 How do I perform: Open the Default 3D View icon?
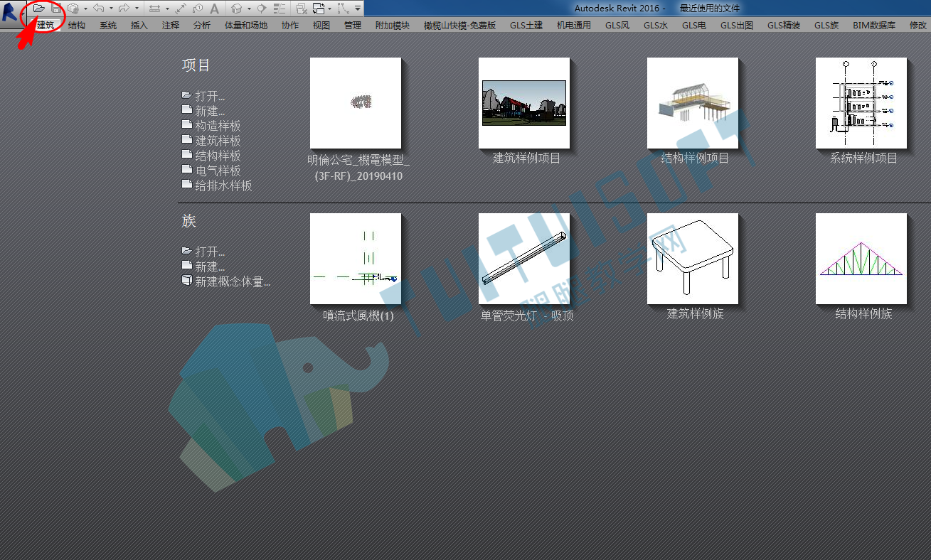(236, 8)
